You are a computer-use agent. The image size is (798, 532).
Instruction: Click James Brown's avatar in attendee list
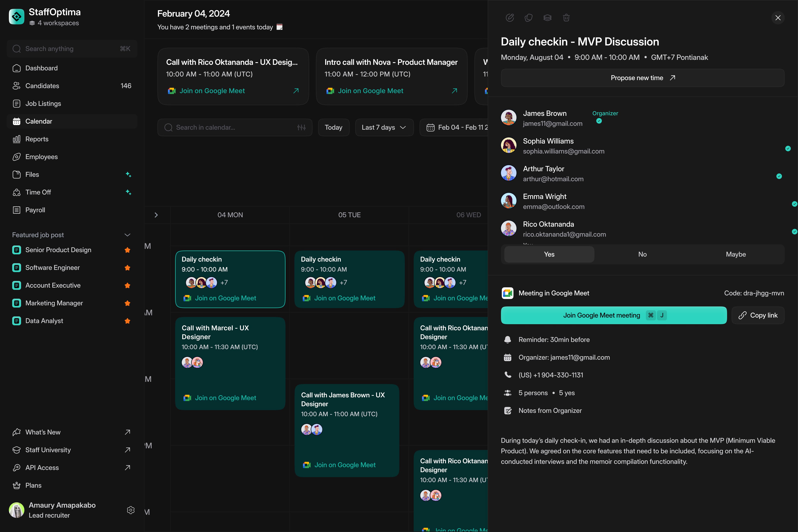click(509, 117)
